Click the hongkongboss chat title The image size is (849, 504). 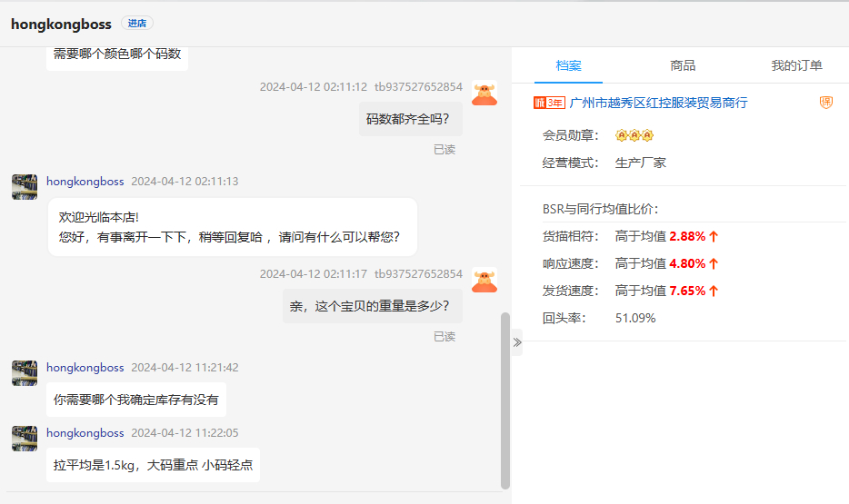[x=61, y=25]
